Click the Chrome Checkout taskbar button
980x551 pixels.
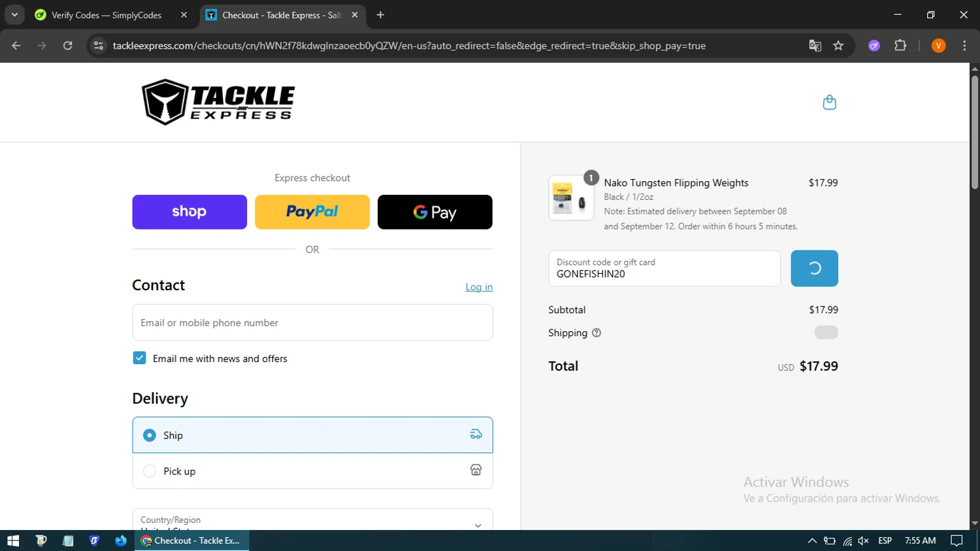[x=191, y=541]
